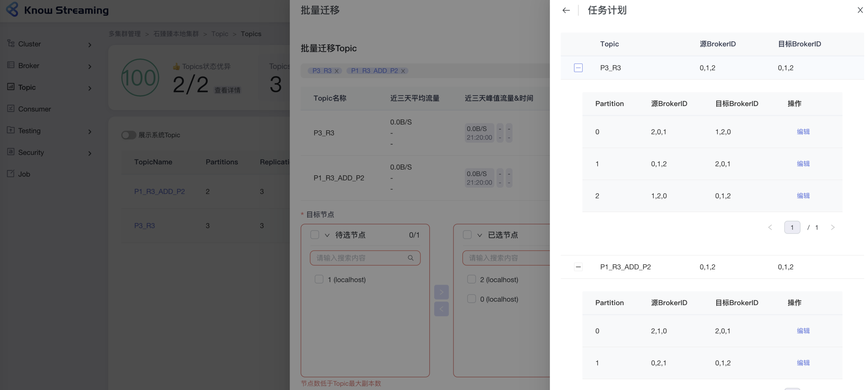Click the back arrow beside 任务计划
This screenshot has height=390, width=868.
click(566, 10)
